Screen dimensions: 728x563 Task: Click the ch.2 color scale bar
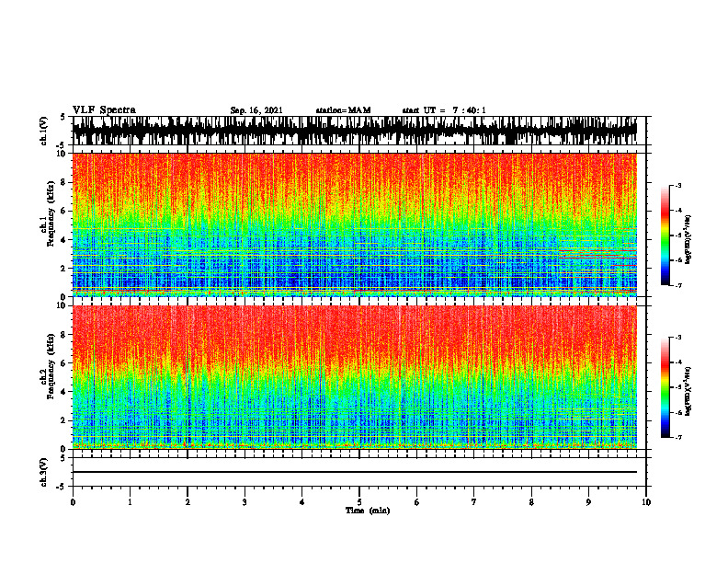pos(665,387)
